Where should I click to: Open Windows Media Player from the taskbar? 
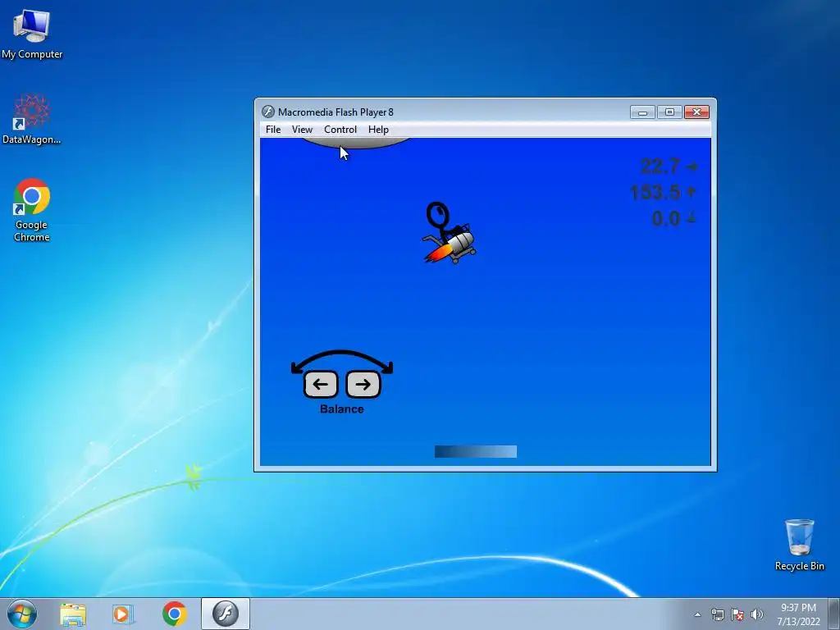point(123,614)
